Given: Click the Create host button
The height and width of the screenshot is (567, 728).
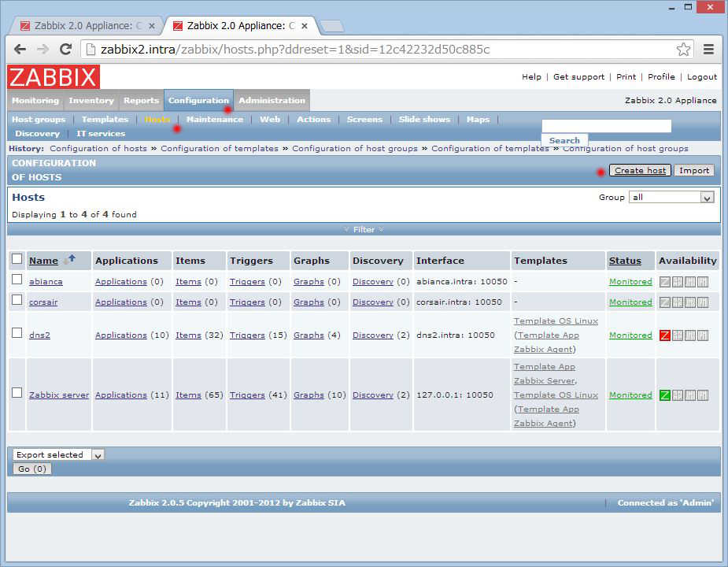Looking at the screenshot, I should pyautogui.click(x=640, y=171).
